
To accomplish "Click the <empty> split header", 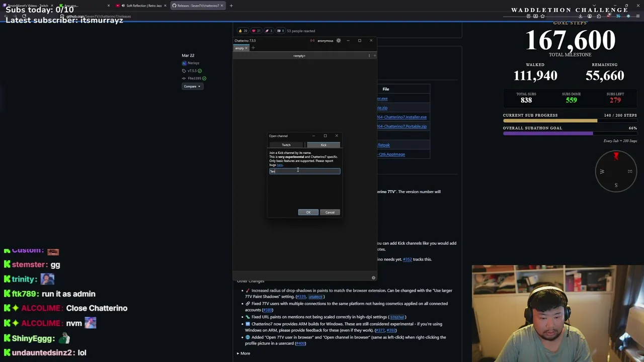I will pos(299,56).
